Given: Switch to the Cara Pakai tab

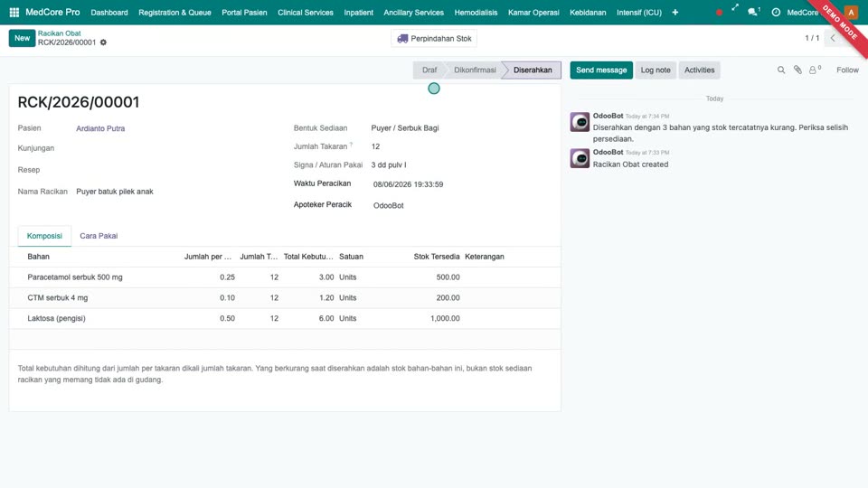Looking at the screenshot, I should coord(99,236).
